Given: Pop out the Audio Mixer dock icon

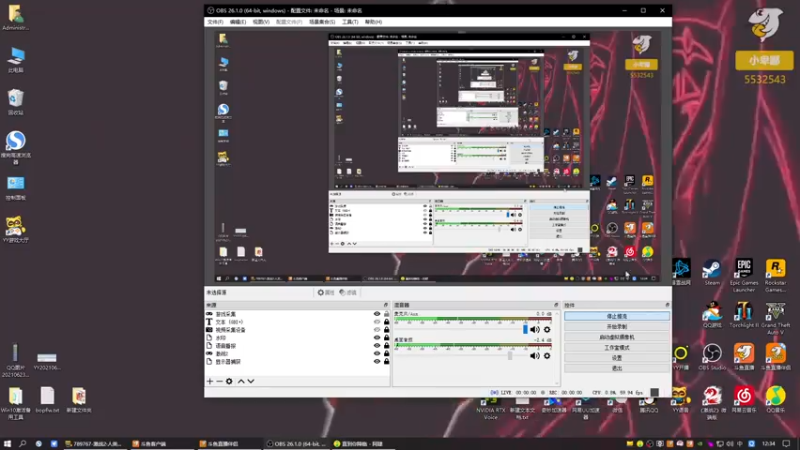Looking at the screenshot, I should 556,305.
